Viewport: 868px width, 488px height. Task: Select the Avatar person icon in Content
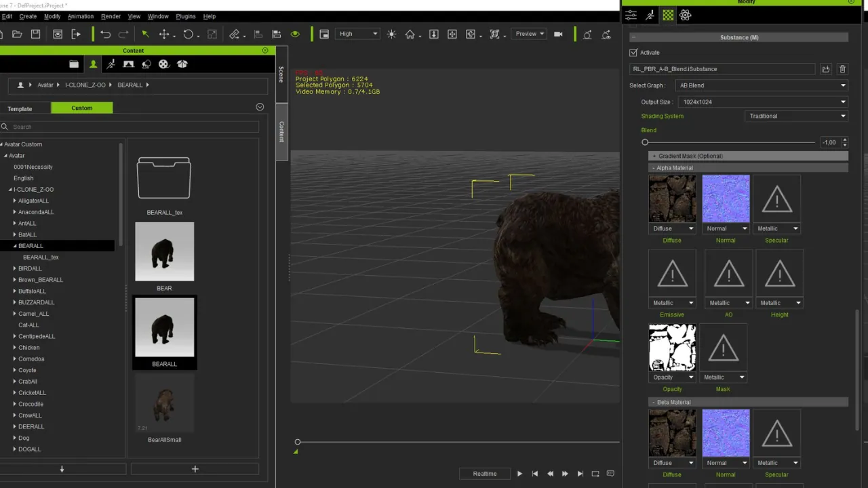(93, 64)
